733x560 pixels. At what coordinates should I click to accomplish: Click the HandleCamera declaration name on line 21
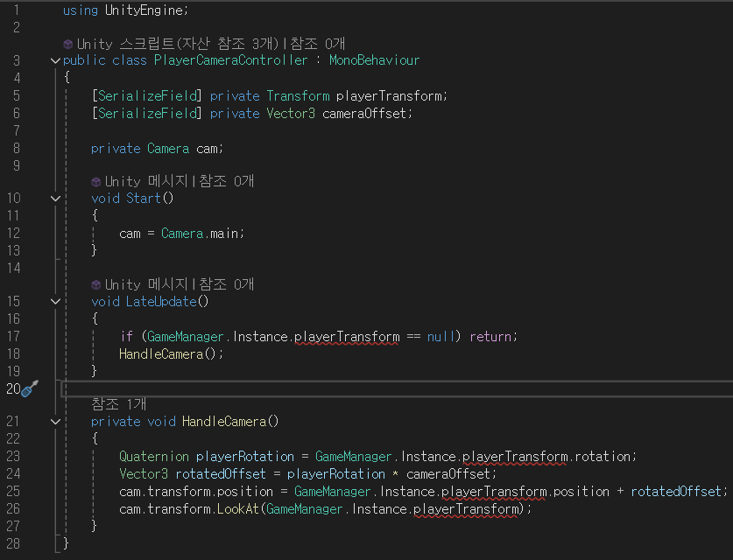pos(224,421)
